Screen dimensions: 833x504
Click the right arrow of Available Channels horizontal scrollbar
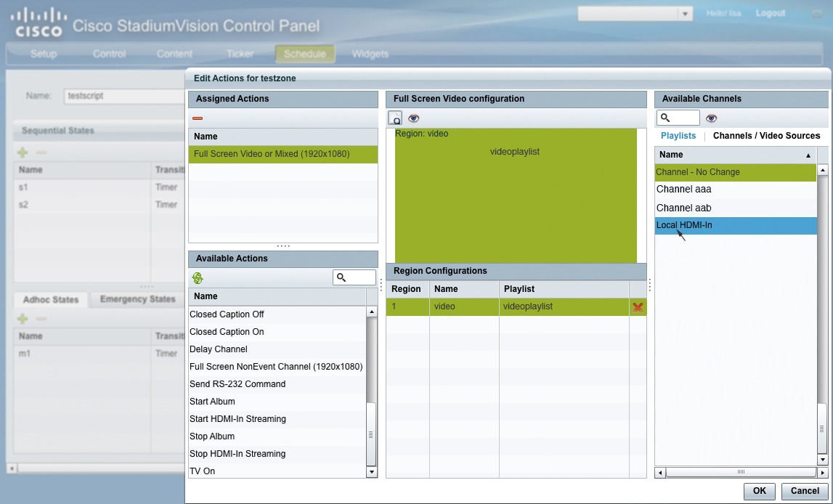click(x=822, y=472)
